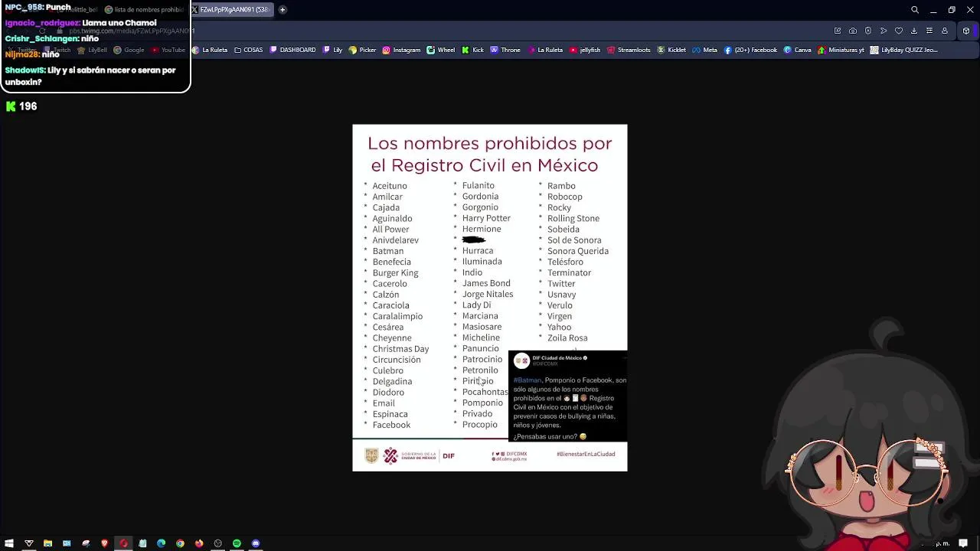Click the DIF Ciudad de México tweet avatar
This screenshot has width=980, height=551.
[521, 360]
